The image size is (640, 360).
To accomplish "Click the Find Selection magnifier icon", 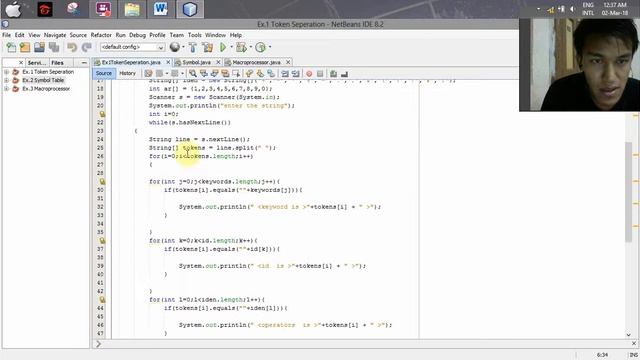I will click(x=193, y=73).
